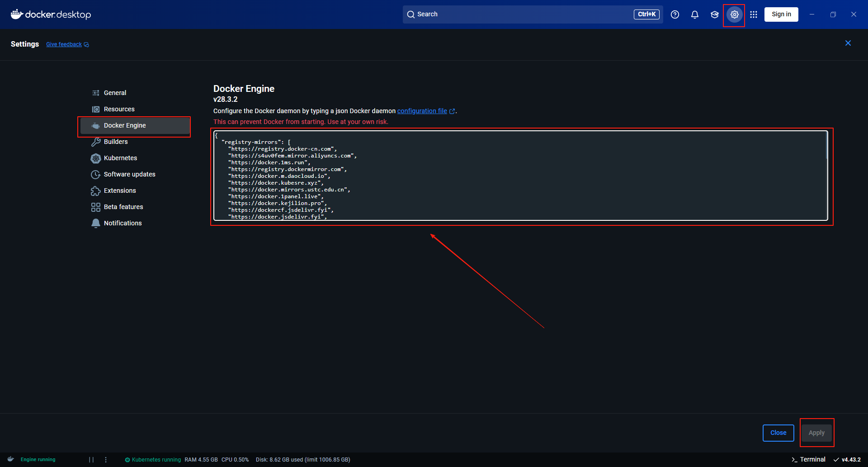Click the Settings gear icon

coord(735,14)
